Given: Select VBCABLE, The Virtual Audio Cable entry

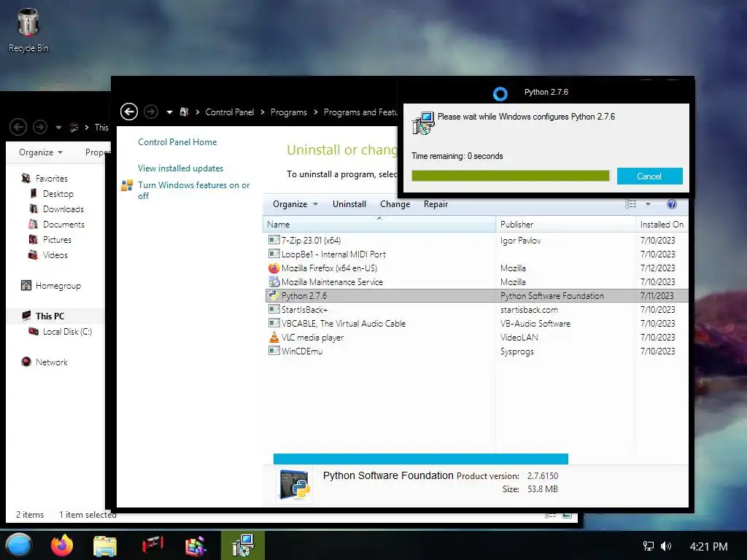Looking at the screenshot, I should click(476, 323).
